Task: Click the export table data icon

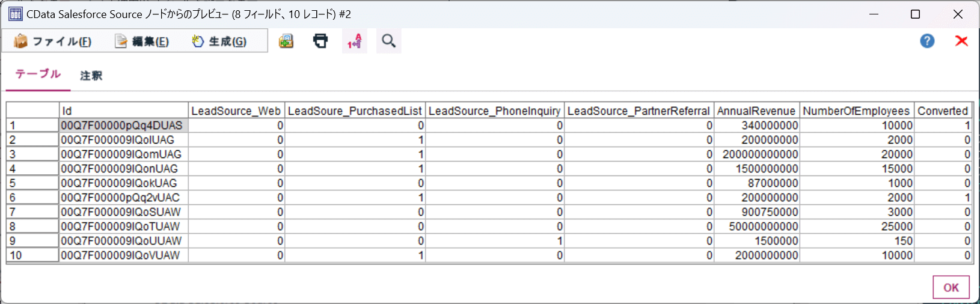Action: pyautogui.click(x=286, y=41)
